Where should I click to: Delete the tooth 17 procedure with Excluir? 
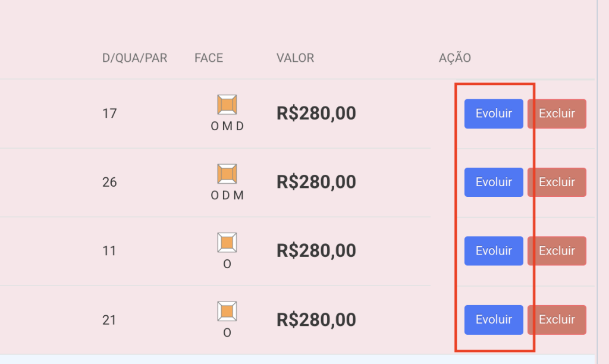point(557,114)
